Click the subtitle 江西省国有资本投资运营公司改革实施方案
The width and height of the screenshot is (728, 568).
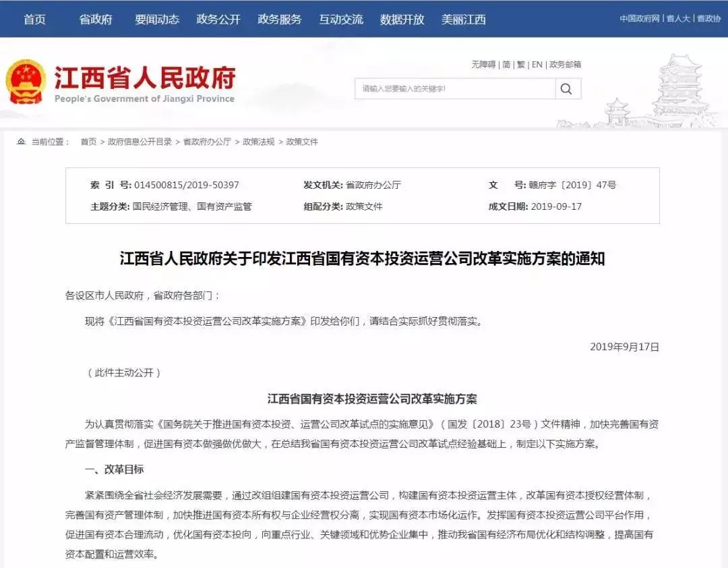pos(372,399)
